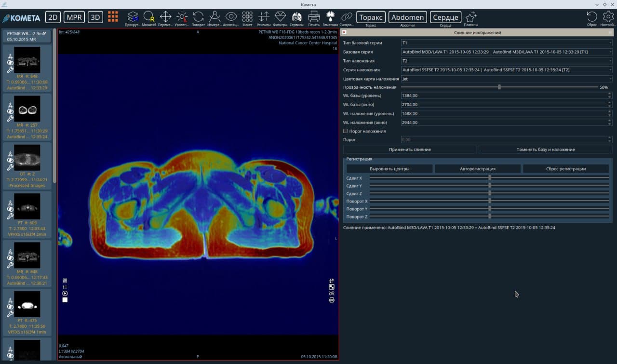Switch to MPR view mode
Image resolution: width=617 pixels, height=364 pixels.
point(74,17)
